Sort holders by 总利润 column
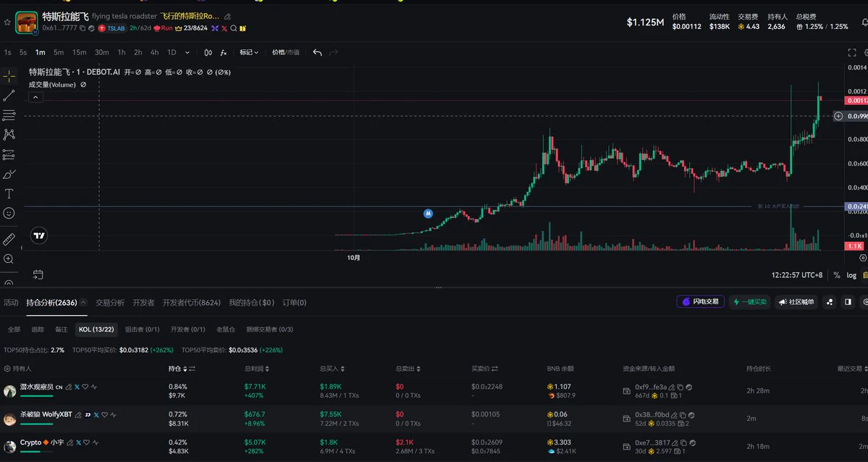This screenshot has width=868, height=462. [x=267, y=369]
